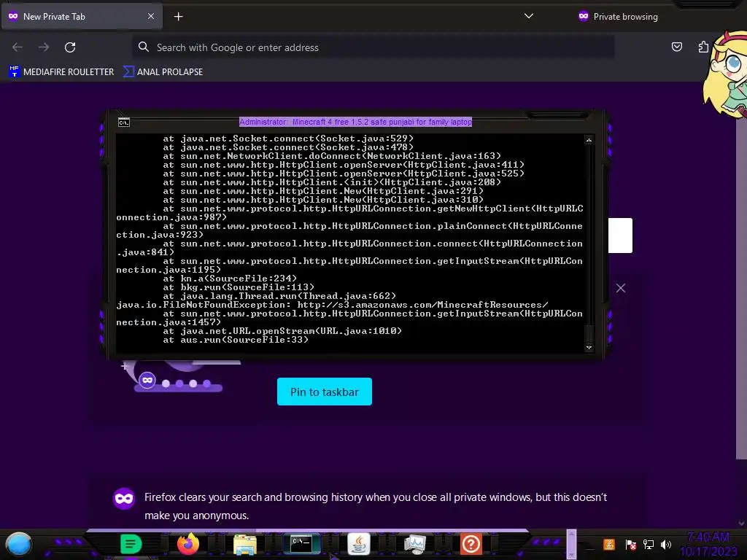Click the console scrollbar down arrow
747x560 pixels.
click(x=589, y=347)
